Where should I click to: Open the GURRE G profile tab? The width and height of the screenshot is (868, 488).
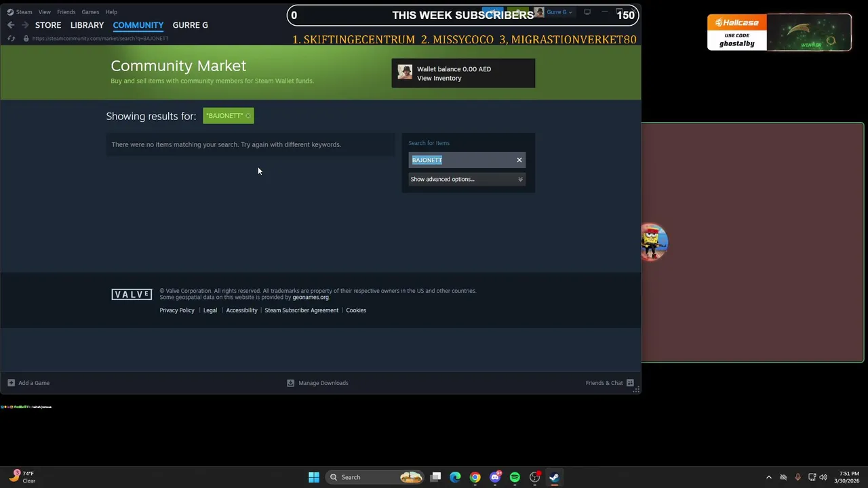190,25
